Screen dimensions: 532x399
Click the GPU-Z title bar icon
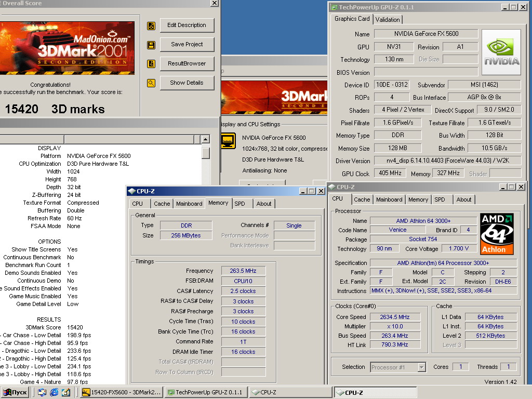point(334,7)
